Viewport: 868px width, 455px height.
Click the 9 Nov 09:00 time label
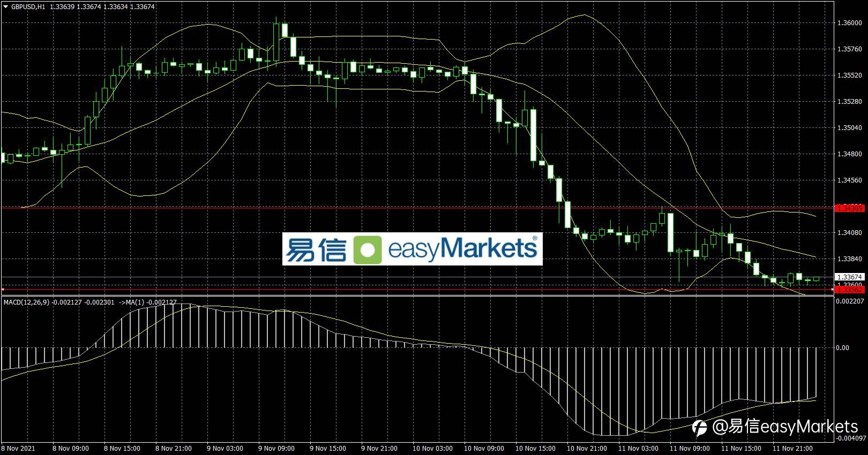click(x=276, y=449)
